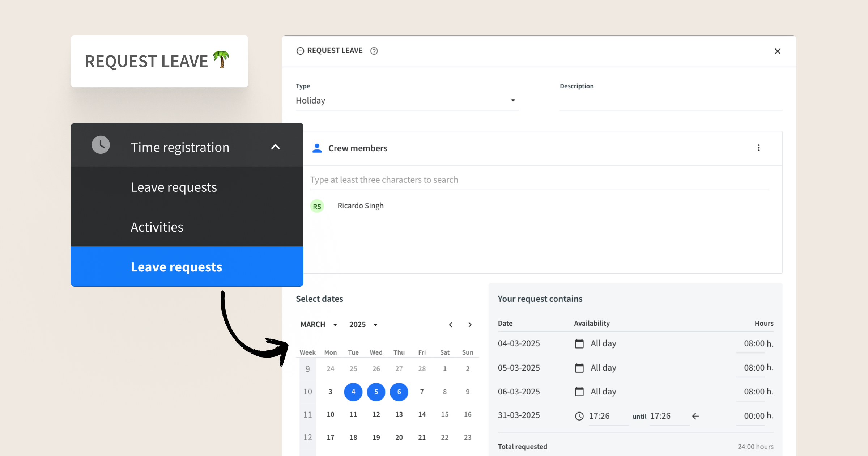This screenshot has height=456, width=868.
Task: Go to next month in calendar
Action: click(x=470, y=325)
